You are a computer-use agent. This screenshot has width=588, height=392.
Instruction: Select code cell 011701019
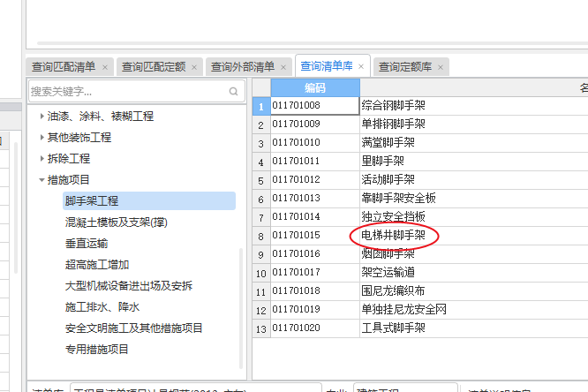point(315,310)
